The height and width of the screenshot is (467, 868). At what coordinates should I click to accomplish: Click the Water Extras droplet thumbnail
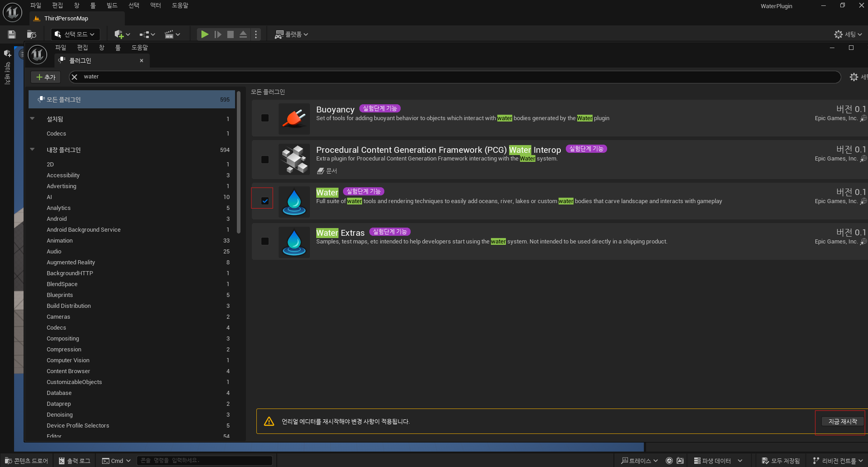(294, 243)
